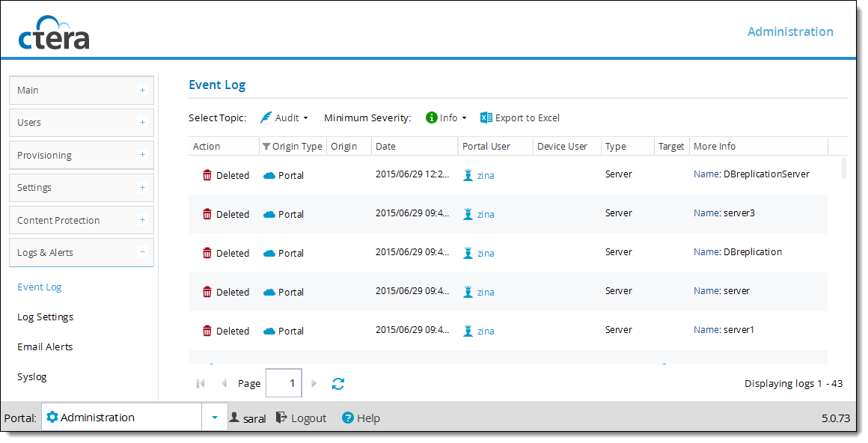Click the green Info severity icon
The image size is (868, 443).
431,117
